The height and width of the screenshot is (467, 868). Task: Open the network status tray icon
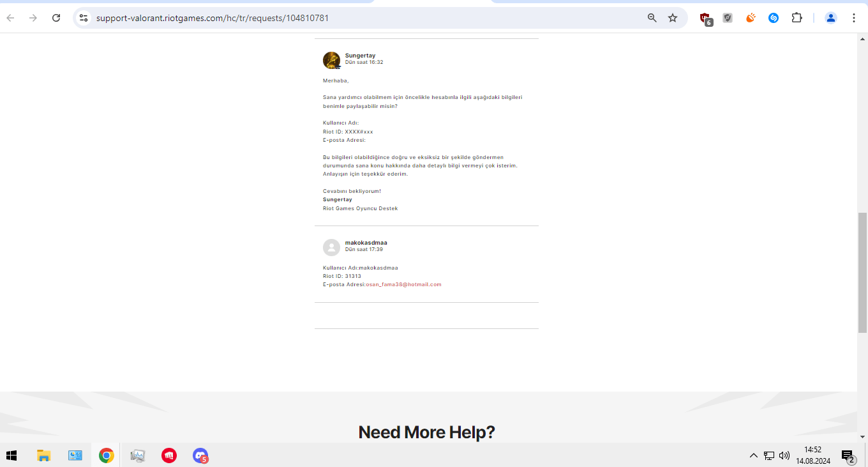769,456
